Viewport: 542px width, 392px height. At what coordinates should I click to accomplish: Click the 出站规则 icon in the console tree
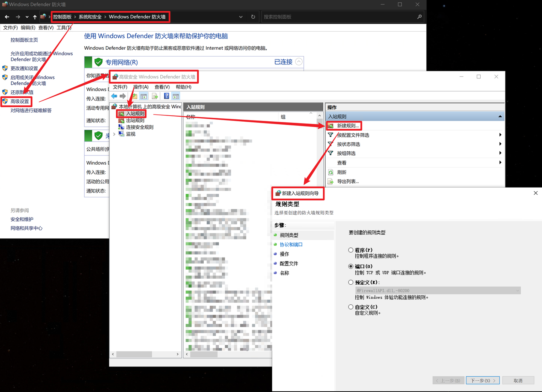[121, 120]
